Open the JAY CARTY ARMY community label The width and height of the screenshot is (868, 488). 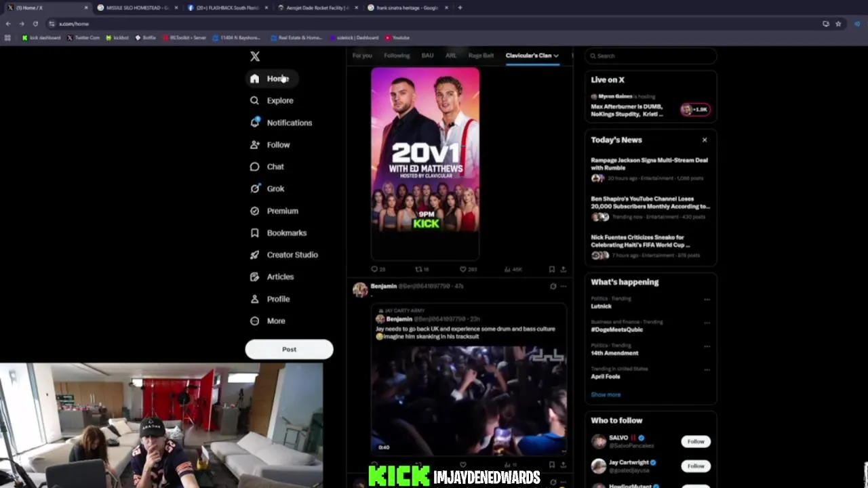(x=401, y=310)
